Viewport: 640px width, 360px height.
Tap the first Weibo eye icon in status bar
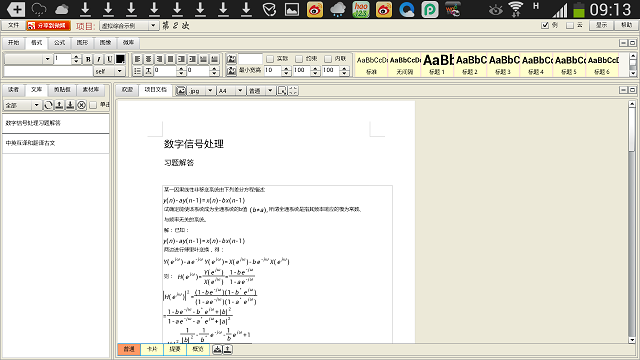pos(315,9)
